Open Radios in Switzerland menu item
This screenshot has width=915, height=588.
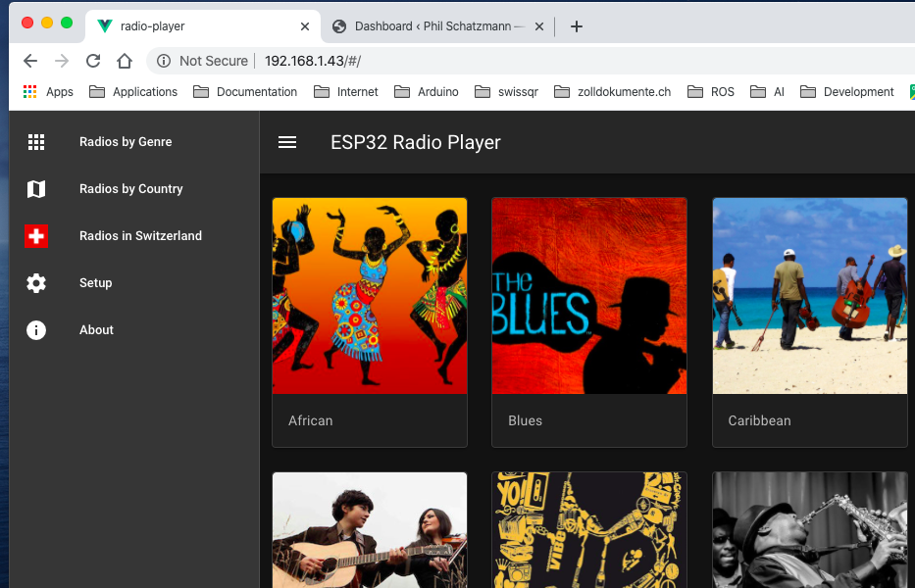point(134,236)
